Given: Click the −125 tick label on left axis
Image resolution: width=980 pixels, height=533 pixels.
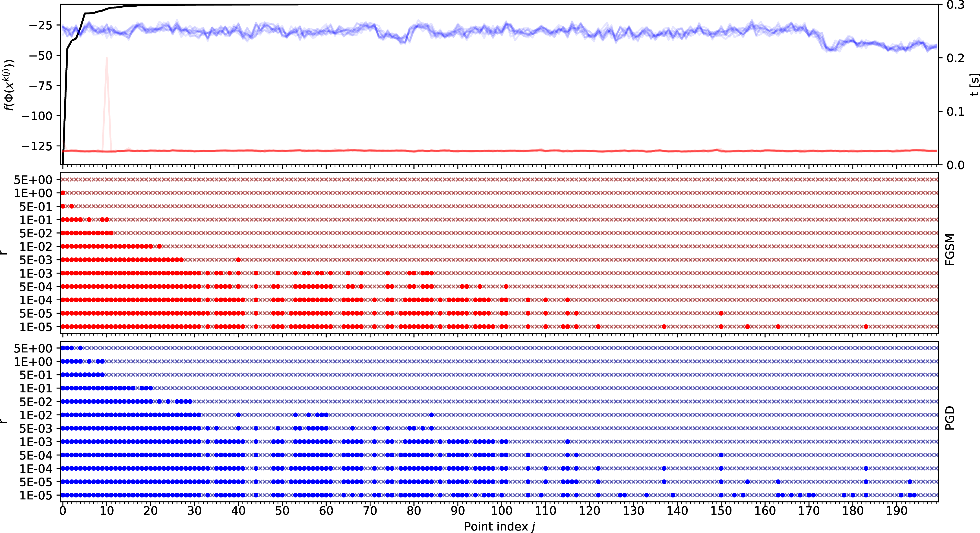Looking at the screenshot, I should click(x=37, y=146).
